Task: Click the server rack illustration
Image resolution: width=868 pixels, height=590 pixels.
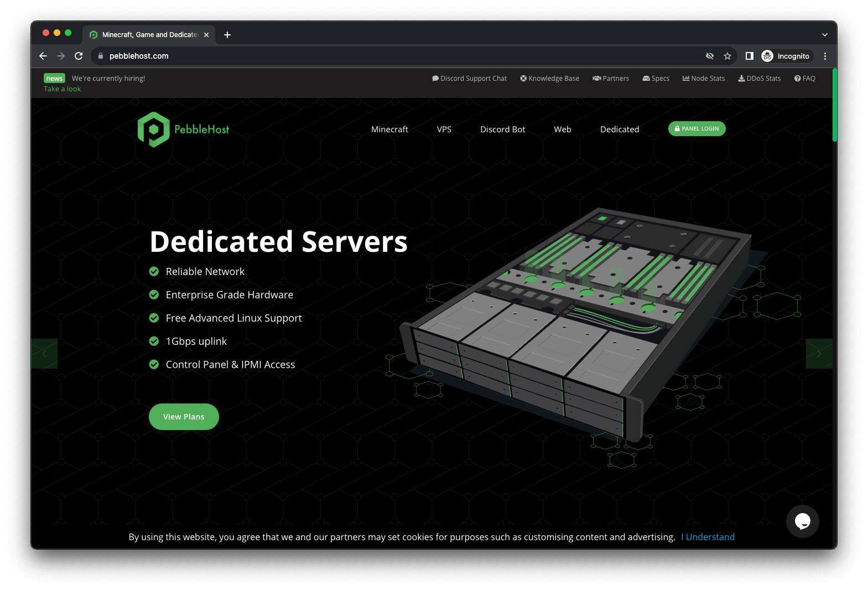Action: coord(575,327)
